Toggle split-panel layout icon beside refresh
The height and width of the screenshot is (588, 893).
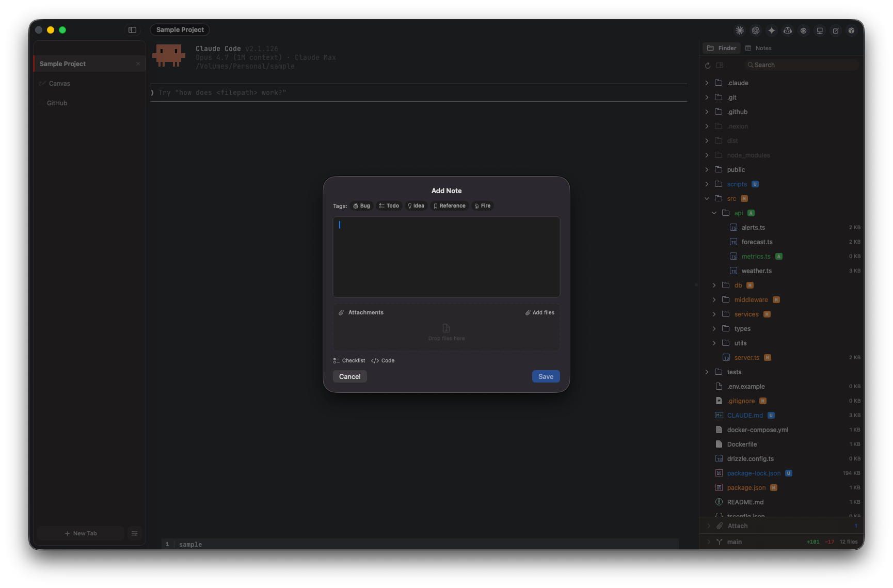(x=720, y=65)
